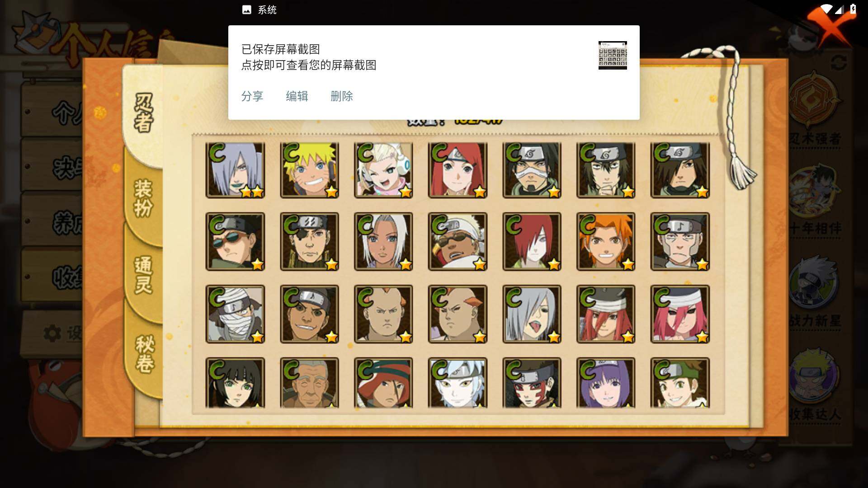Switch to the 通灵 tab
The height and width of the screenshot is (488, 868).
coord(144,275)
